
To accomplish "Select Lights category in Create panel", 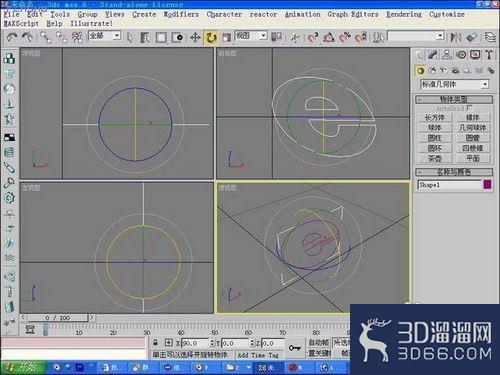I will pyautogui.click(x=444, y=71).
